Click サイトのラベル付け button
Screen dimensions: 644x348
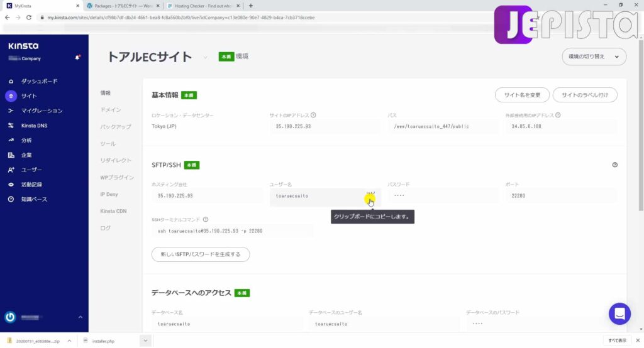585,95
